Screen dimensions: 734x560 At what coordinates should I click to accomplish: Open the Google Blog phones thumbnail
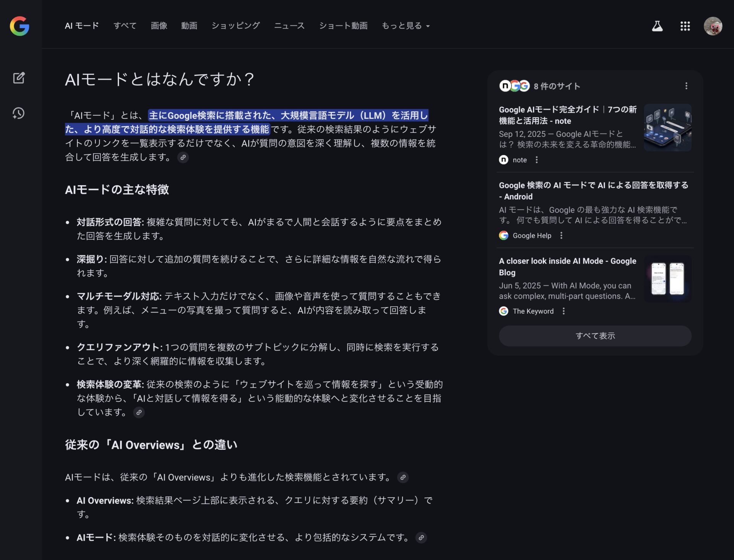click(667, 279)
